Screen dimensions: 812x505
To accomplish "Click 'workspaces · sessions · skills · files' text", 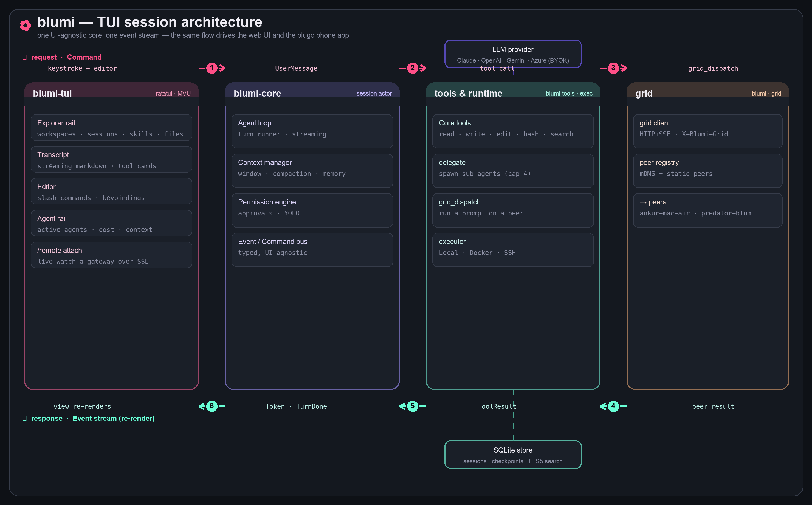I will pyautogui.click(x=110, y=134).
